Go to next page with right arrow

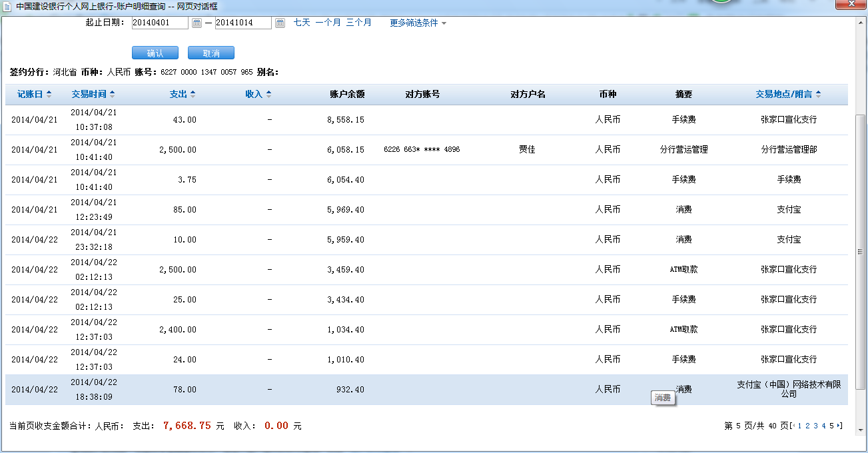(839, 426)
